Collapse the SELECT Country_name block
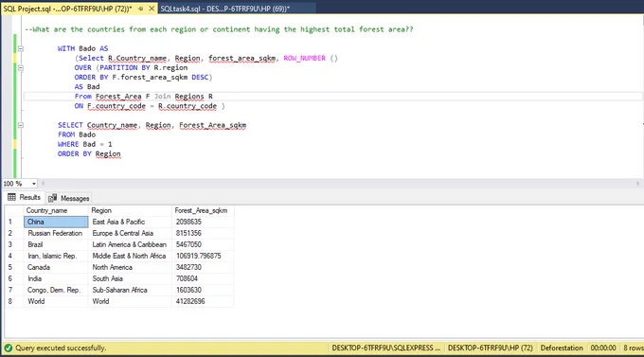 21,125
